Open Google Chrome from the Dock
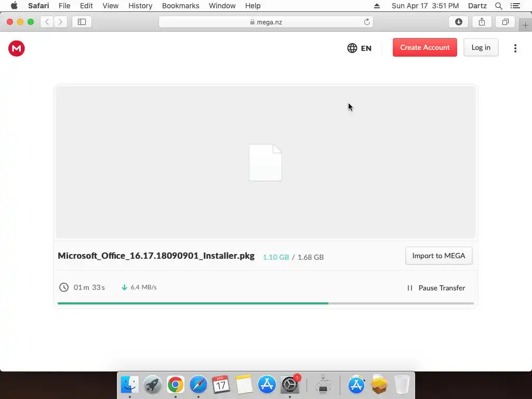This screenshot has height=399, width=532. [x=176, y=385]
